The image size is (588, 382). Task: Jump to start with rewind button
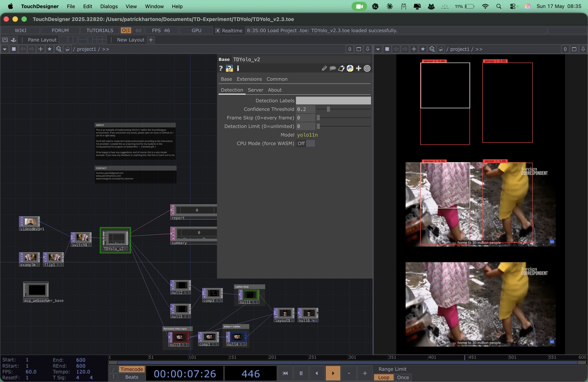click(x=285, y=373)
